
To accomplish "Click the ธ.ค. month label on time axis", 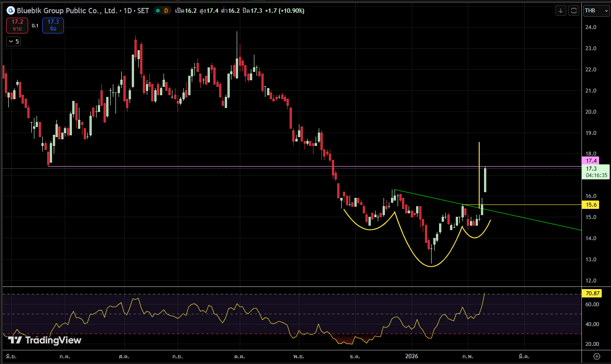I will coord(354,356).
